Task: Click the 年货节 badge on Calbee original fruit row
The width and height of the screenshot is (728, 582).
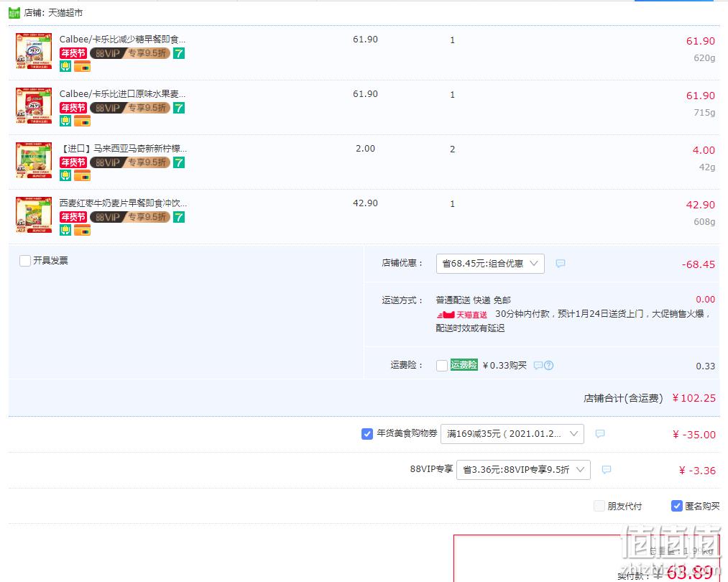Action: pos(73,108)
